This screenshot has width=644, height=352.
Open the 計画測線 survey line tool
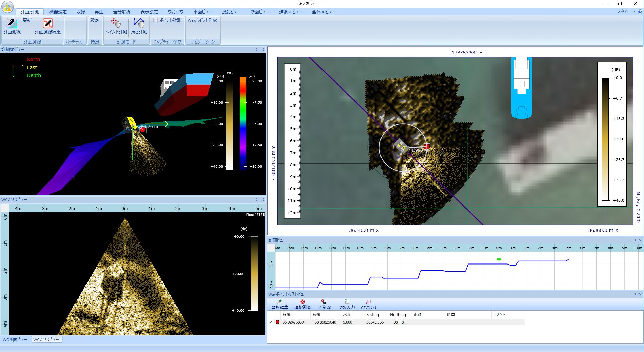click(x=12, y=26)
